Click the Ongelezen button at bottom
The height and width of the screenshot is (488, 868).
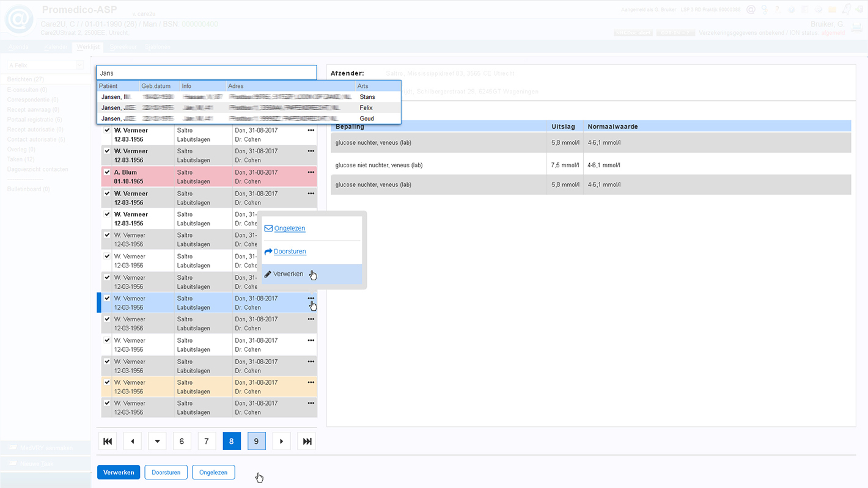click(213, 472)
